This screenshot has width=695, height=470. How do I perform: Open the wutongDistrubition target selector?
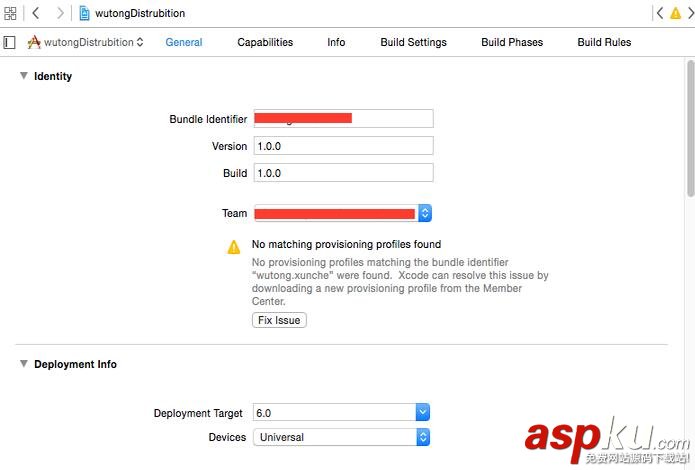86,42
